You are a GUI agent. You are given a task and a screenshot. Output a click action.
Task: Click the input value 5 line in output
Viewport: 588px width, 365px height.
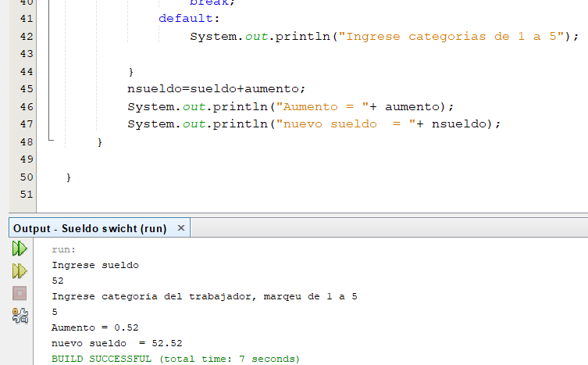[55, 312]
